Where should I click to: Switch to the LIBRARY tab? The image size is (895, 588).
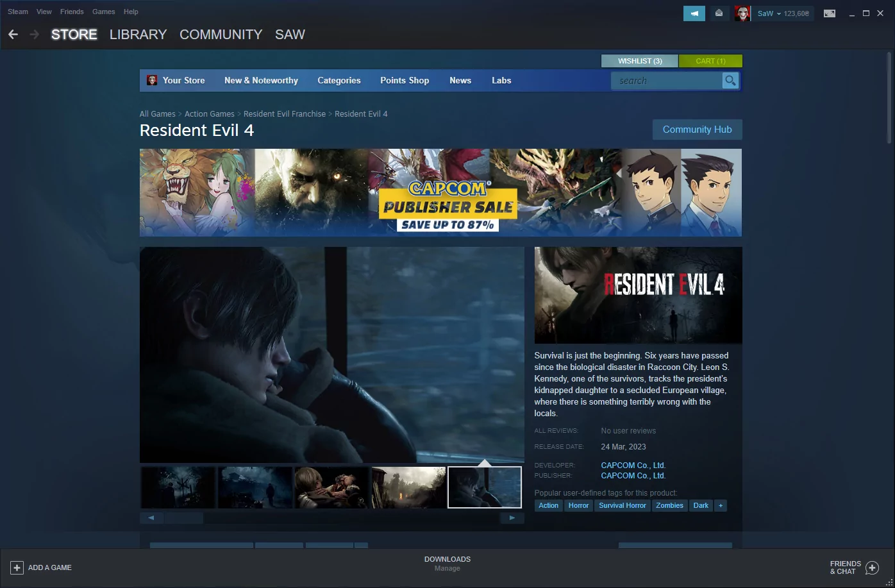click(138, 35)
